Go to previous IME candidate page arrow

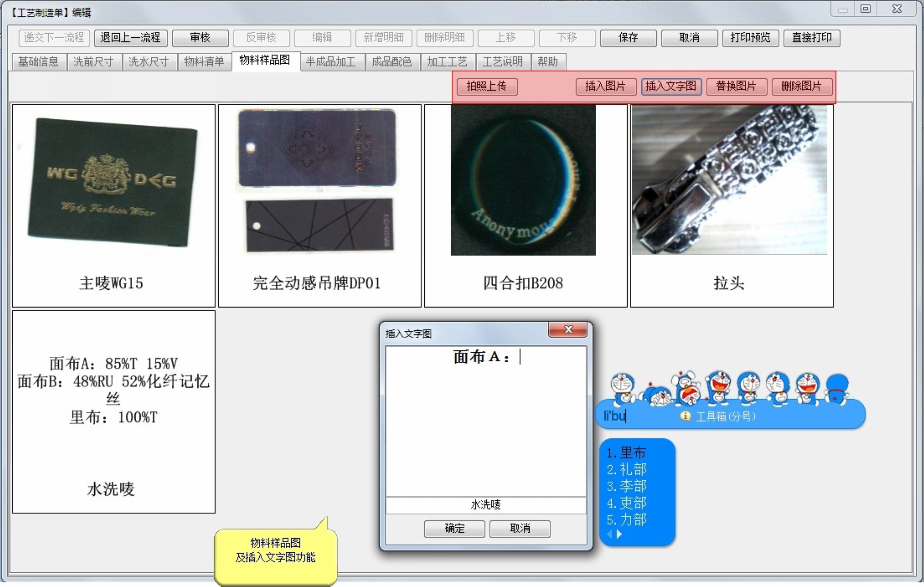click(610, 534)
